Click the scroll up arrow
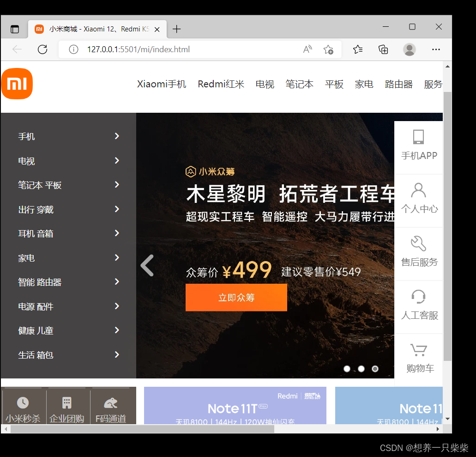Viewport: 476px width, 457px height. pos(447,66)
